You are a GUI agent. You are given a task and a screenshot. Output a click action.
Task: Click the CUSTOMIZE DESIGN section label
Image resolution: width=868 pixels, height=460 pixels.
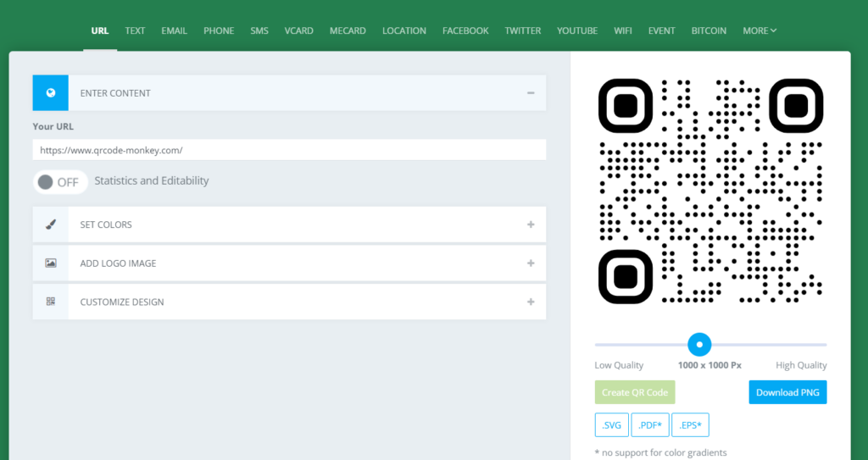pos(122,302)
